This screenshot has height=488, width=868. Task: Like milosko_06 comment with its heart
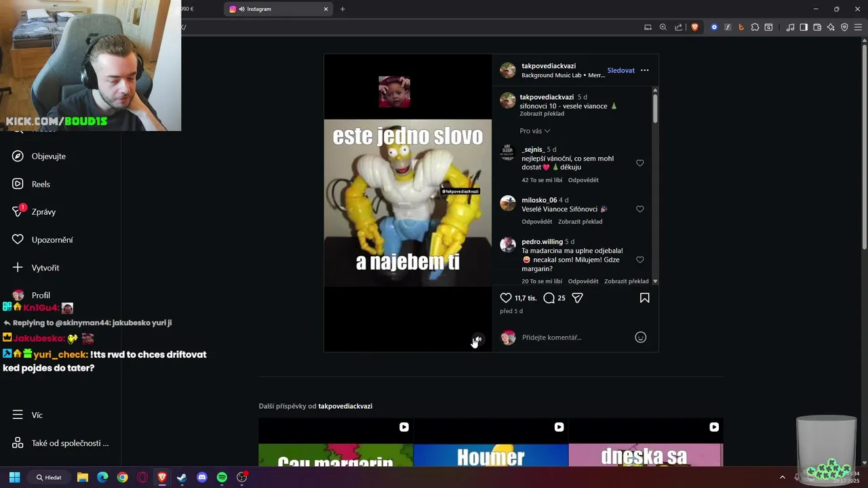click(x=640, y=209)
